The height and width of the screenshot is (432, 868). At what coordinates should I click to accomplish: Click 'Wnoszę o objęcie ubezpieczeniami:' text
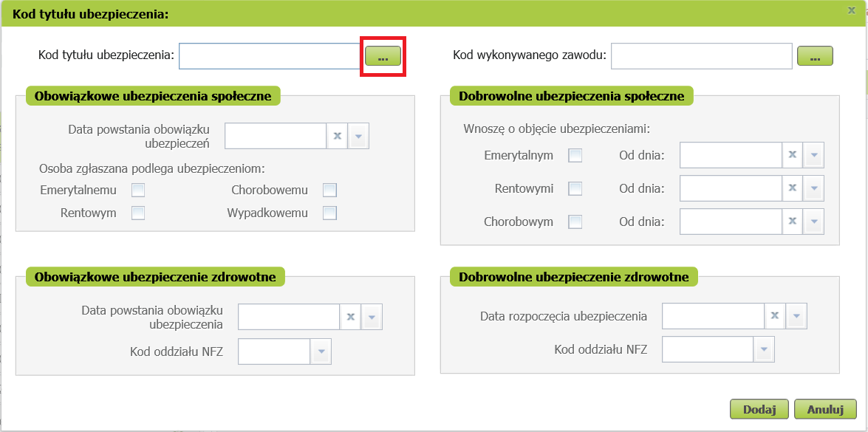point(556,129)
